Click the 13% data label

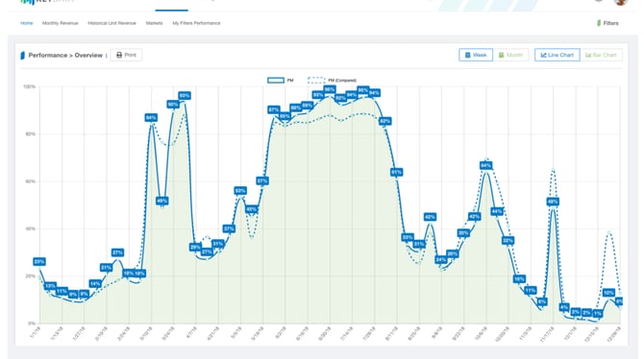pyautogui.click(x=50, y=286)
